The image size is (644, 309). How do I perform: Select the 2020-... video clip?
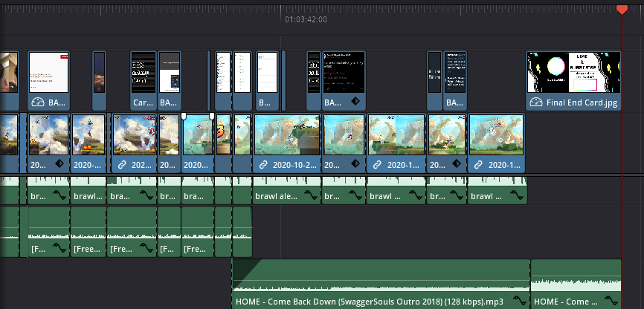88,143
